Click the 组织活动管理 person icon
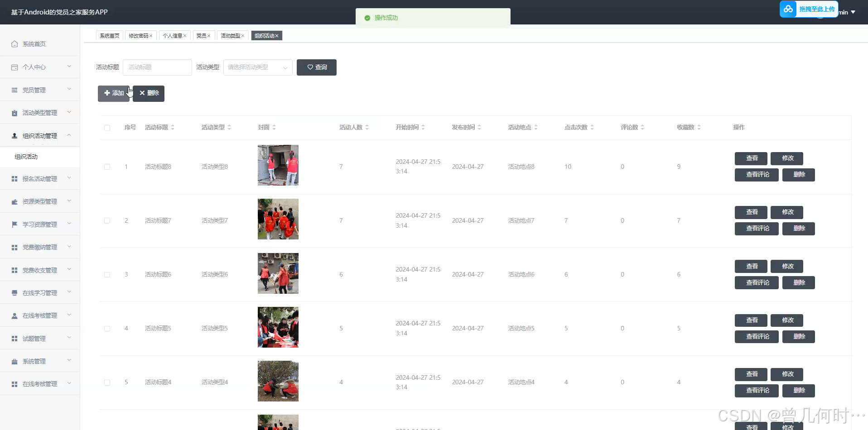868x430 pixels. [x=14, y=136]
